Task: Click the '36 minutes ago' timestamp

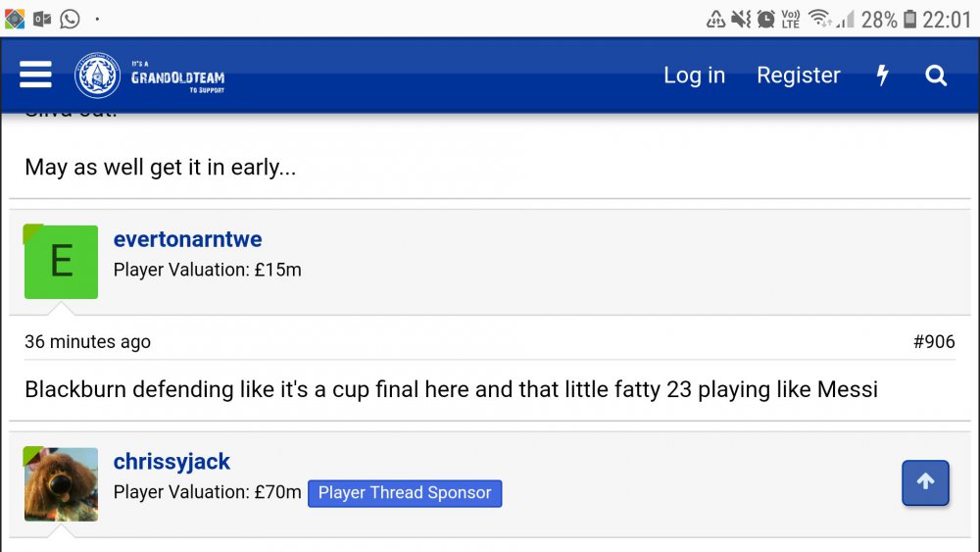Action: coord(87,341)
